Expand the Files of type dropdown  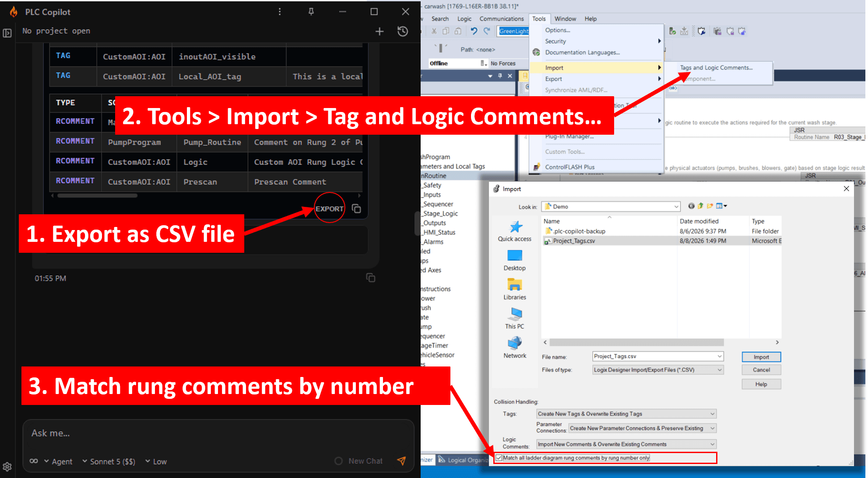click(719, 370)
